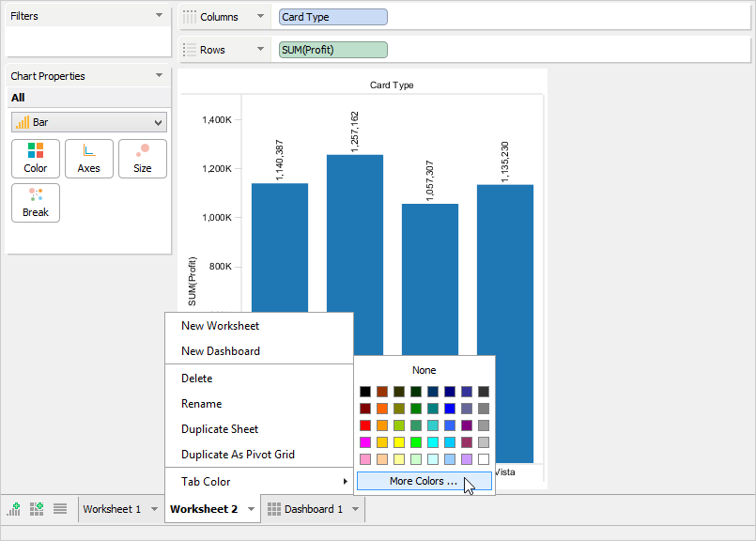756x541 pixels.
Task: Click the Card Type chart header
Action: pos(392,85)
